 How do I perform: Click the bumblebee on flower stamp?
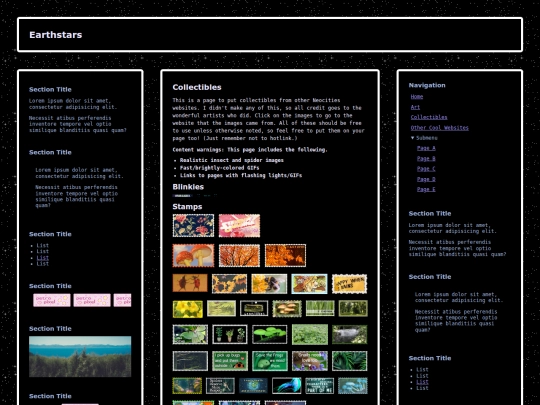tap(269, 284)
